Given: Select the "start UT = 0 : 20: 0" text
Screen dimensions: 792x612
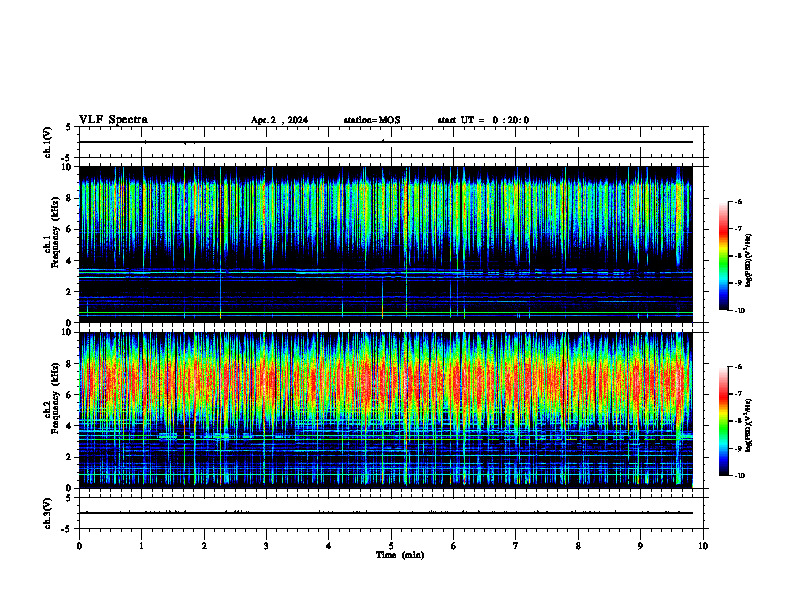Looking at the screenshot, I should (x=483, y=120).
